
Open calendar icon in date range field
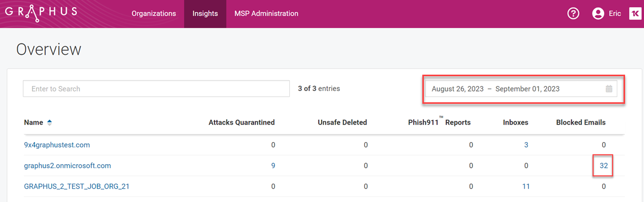click(x=609, y=89)
